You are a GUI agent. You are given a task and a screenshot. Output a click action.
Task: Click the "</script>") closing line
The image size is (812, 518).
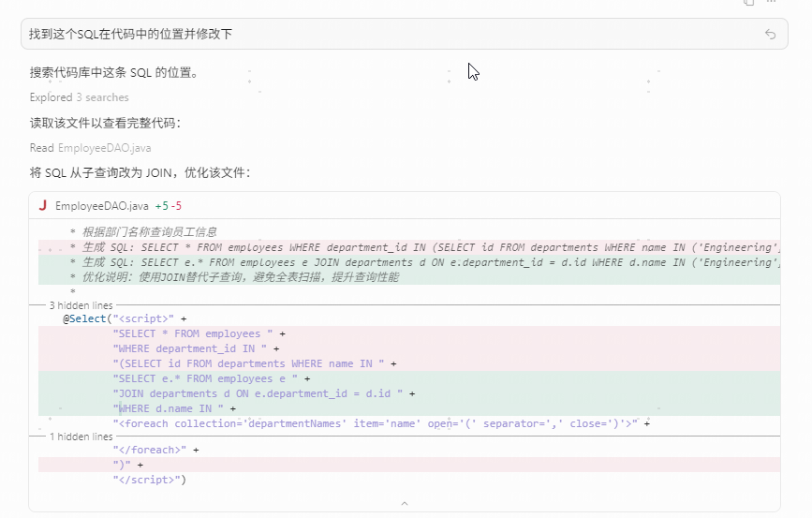[x=150, y=480]
